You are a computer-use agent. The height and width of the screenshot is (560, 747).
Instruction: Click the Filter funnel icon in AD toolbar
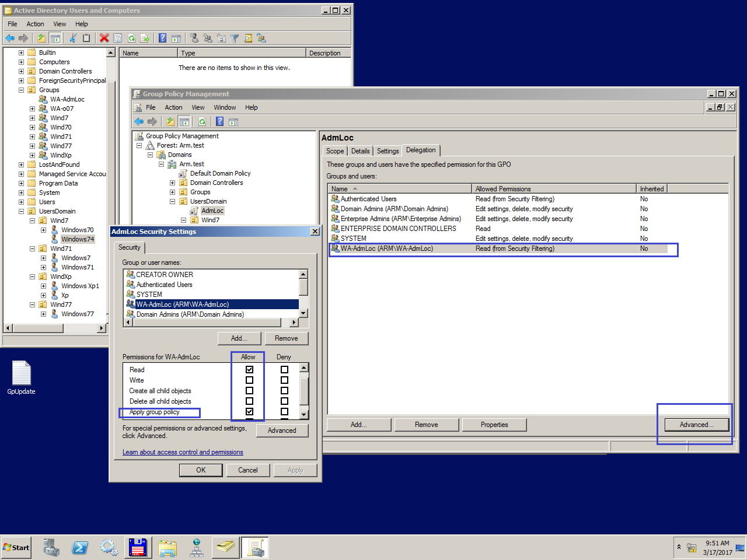[235, 38]
